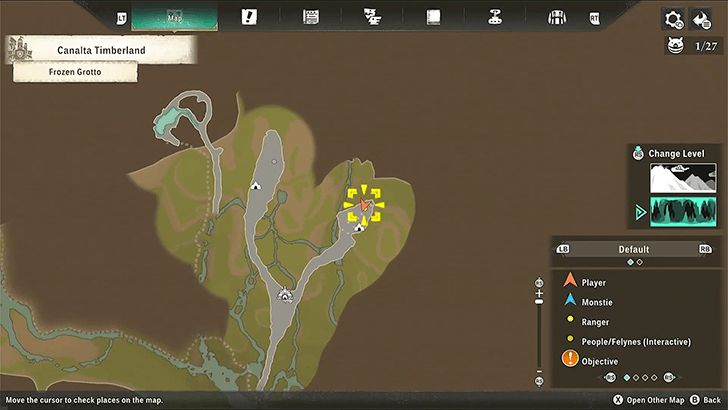Open the book icon tab
728x410 pixels.
(433, 17)
